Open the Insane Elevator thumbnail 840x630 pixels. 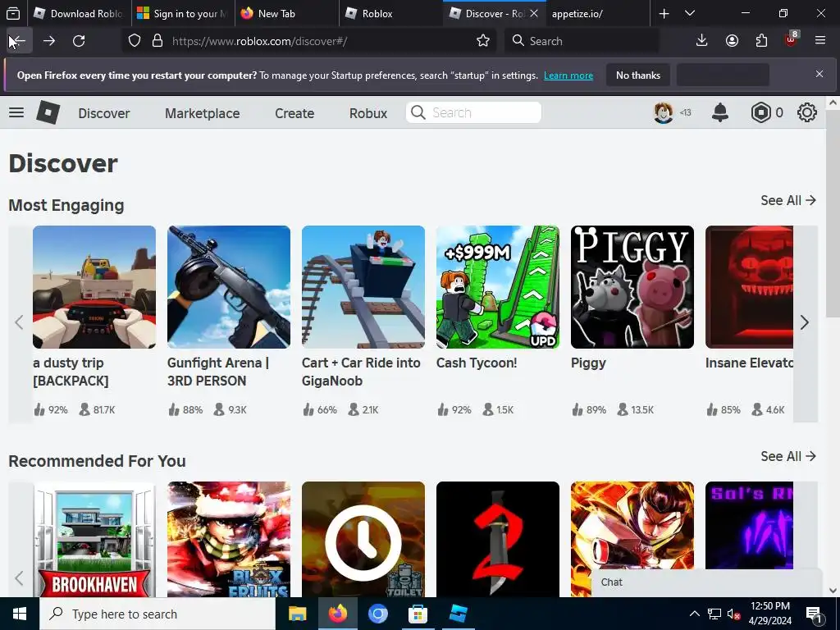coord(749,287)
